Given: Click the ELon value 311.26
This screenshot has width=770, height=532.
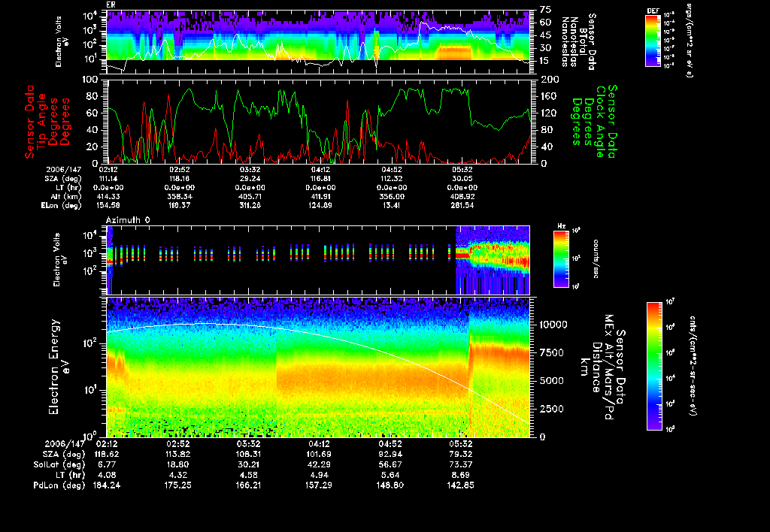Looking at the screenshot, I should (x=250, y=206).
